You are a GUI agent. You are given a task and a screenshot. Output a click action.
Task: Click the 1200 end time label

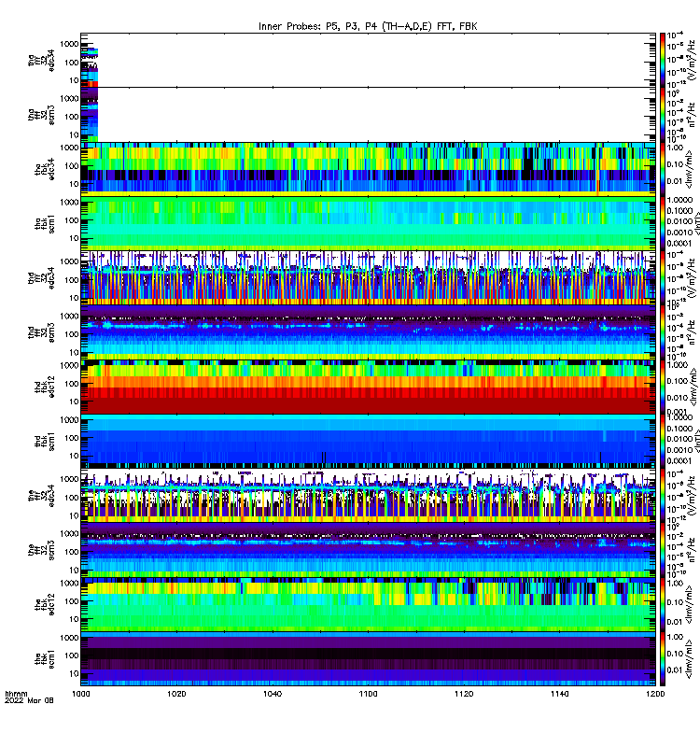pos(656,694)
